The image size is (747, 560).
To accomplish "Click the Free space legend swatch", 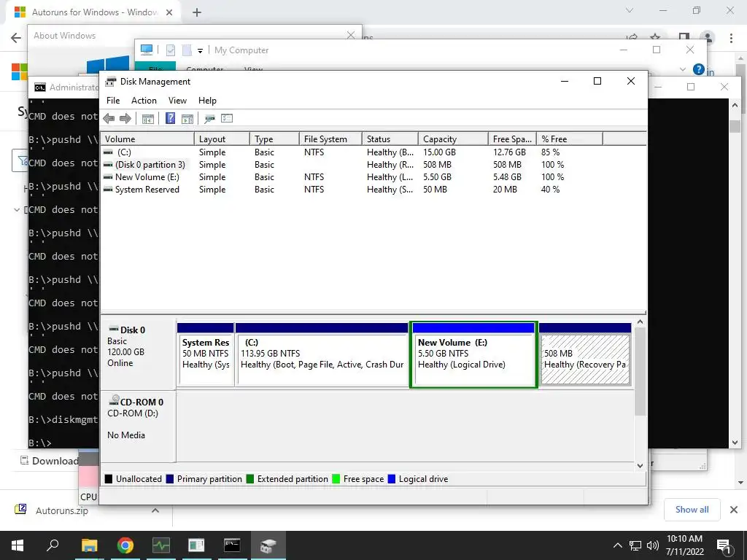I will [336, 479].
